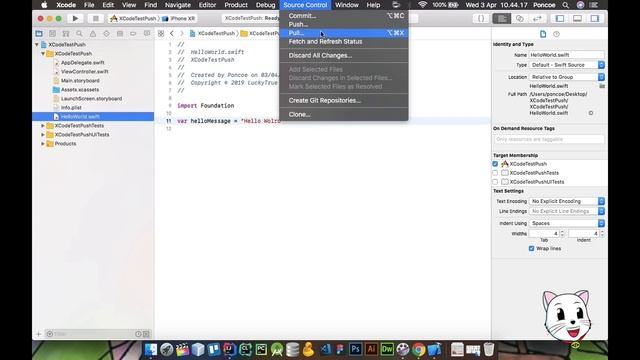Reveal HelloWorld.swift full path in Finder
Screen dimensions: 640x360
591,113
